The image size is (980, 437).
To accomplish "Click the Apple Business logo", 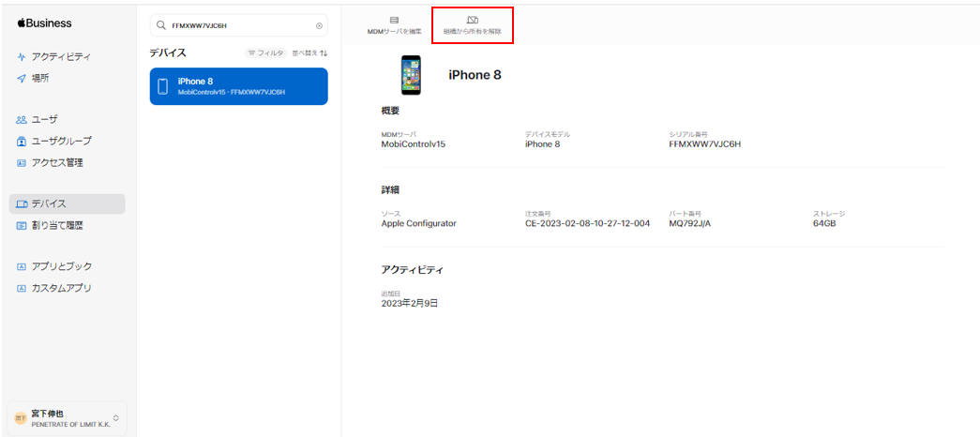I will pyautogui.click(x=44, y=23).
